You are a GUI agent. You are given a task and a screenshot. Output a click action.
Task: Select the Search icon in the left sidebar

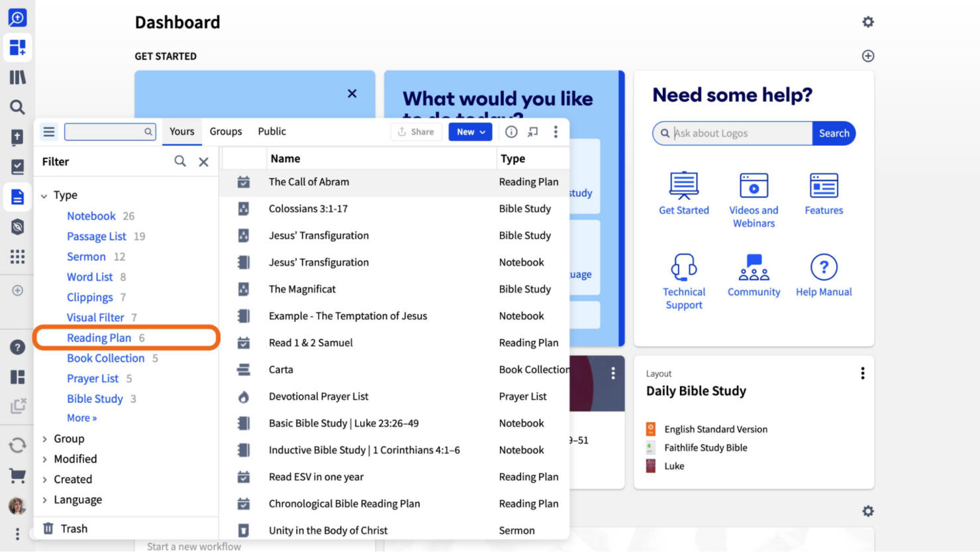17,107
